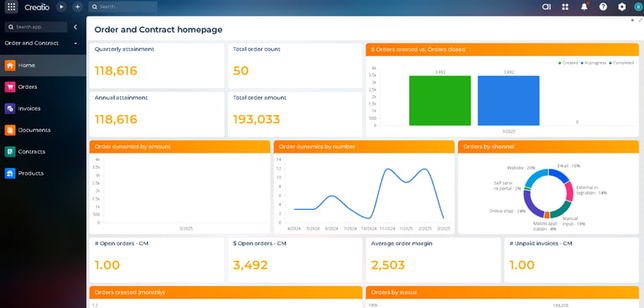Toggle the Completed legend series
This screenshot has height=308, width=644.
tap(621, 63)
